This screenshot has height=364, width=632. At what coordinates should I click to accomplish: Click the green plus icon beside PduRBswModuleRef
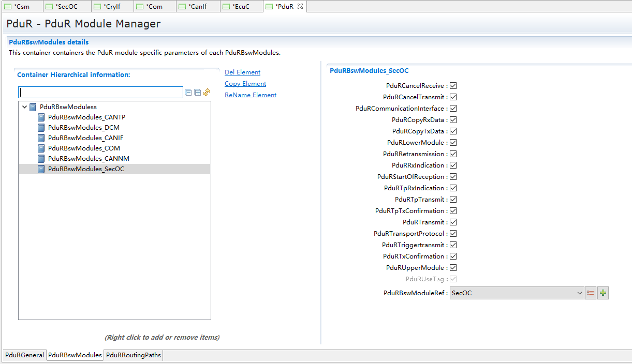click(602, 293)
